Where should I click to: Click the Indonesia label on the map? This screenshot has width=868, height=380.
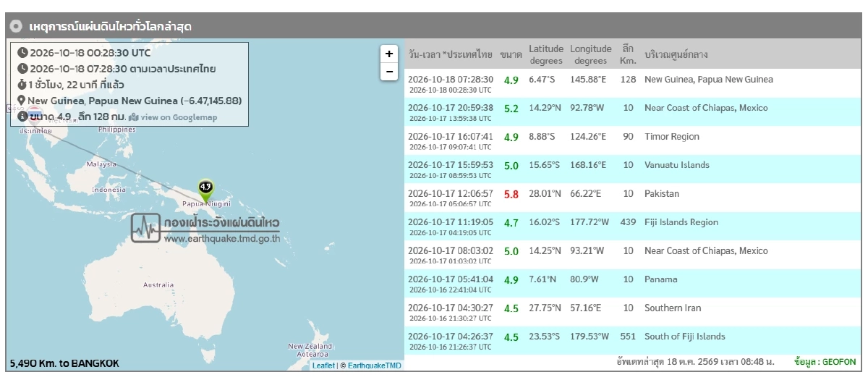click(x=109, y=190)
